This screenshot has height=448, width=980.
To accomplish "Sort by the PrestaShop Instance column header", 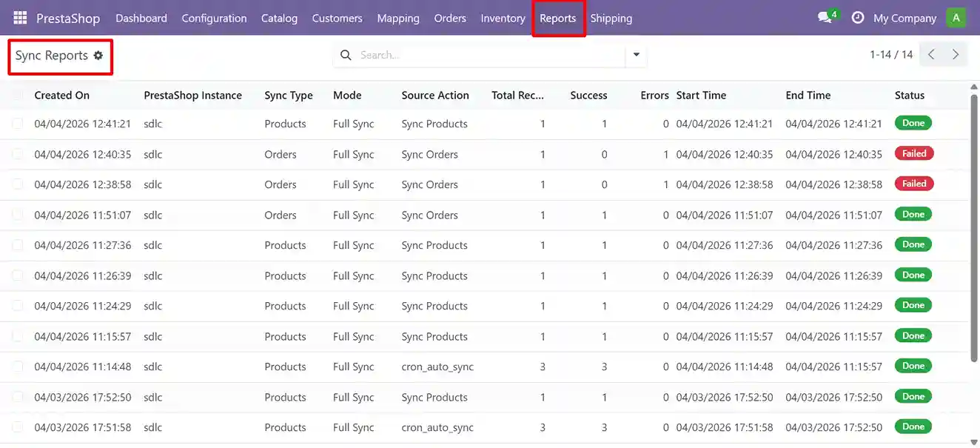I will (192, 95).
